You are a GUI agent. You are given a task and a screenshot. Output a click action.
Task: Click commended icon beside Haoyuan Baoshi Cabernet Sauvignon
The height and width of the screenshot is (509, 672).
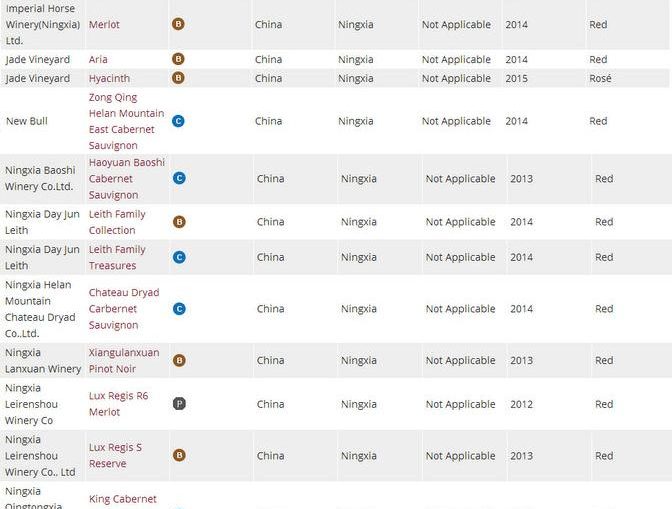point(179,179)
